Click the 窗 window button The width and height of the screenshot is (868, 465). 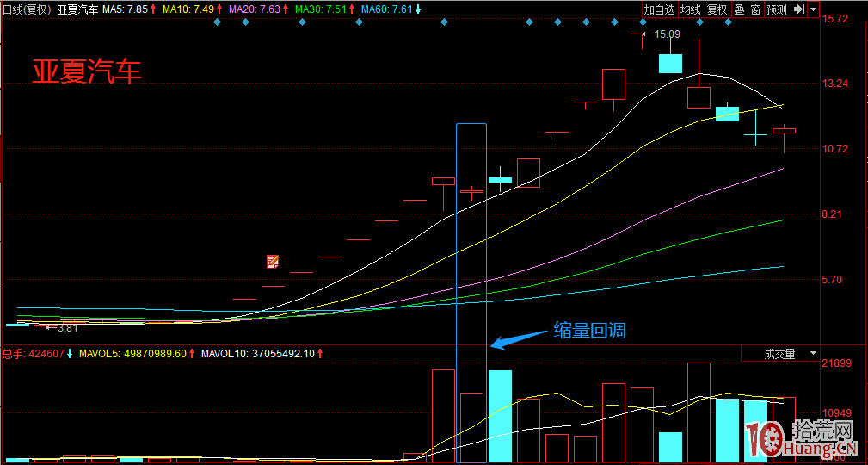click(755, 9)
